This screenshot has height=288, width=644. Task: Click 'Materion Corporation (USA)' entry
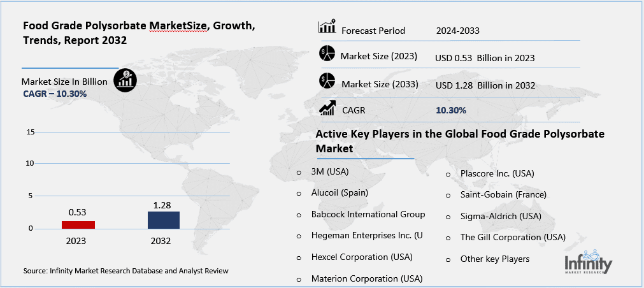point(367,278)
